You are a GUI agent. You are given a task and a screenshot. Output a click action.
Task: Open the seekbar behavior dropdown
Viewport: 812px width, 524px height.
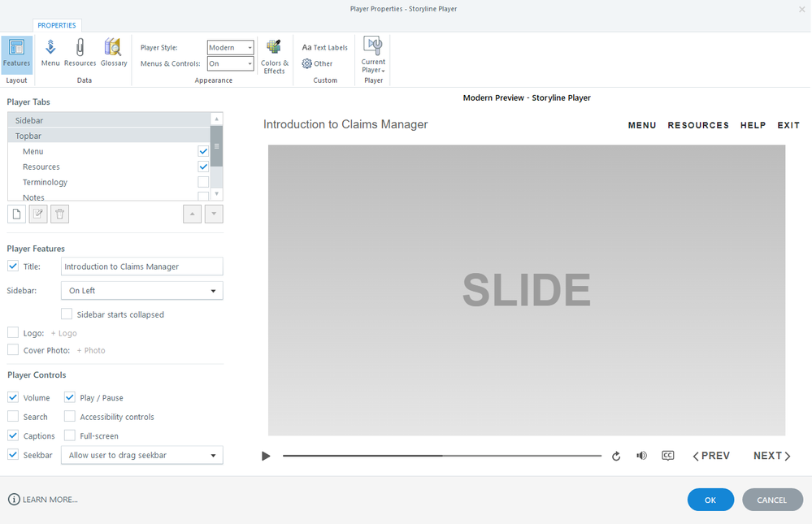142,456
